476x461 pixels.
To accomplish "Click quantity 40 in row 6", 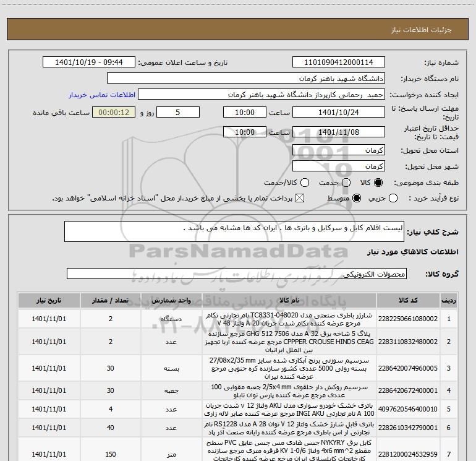I will pyautogui.click(x=111, y=428).
